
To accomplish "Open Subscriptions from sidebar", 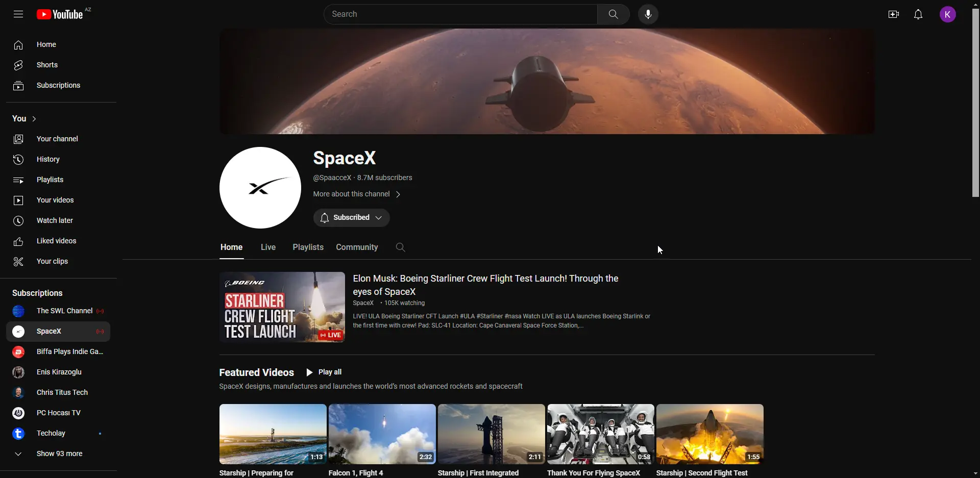I will coord(58,86).
